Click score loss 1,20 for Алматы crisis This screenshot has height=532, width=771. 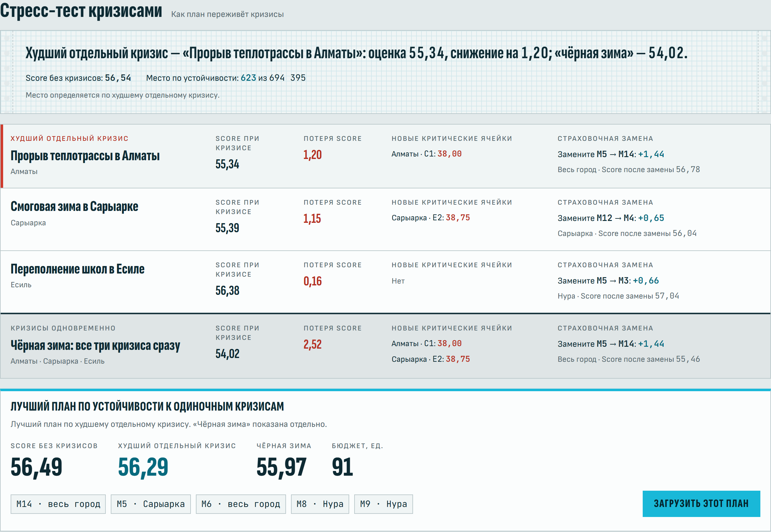pos(312,155)
